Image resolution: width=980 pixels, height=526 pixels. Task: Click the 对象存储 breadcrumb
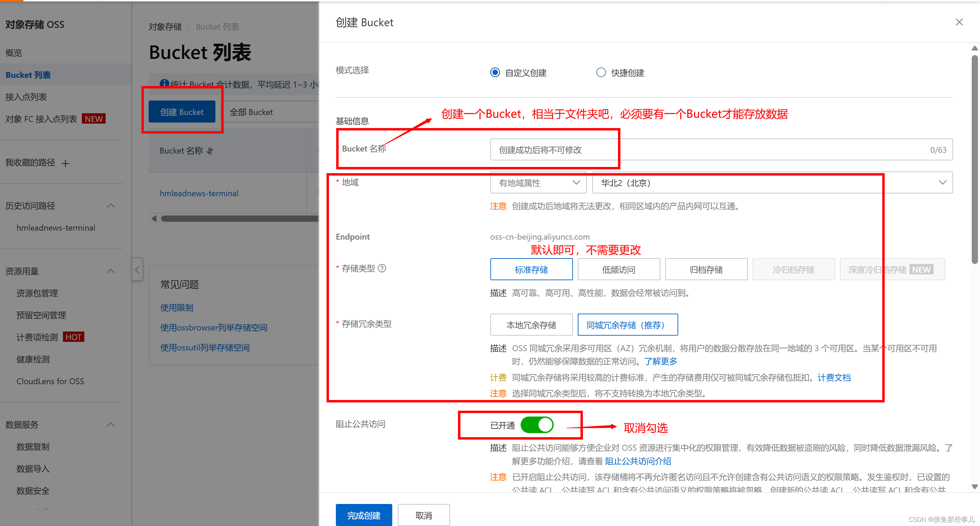click(x=165, y=27)
